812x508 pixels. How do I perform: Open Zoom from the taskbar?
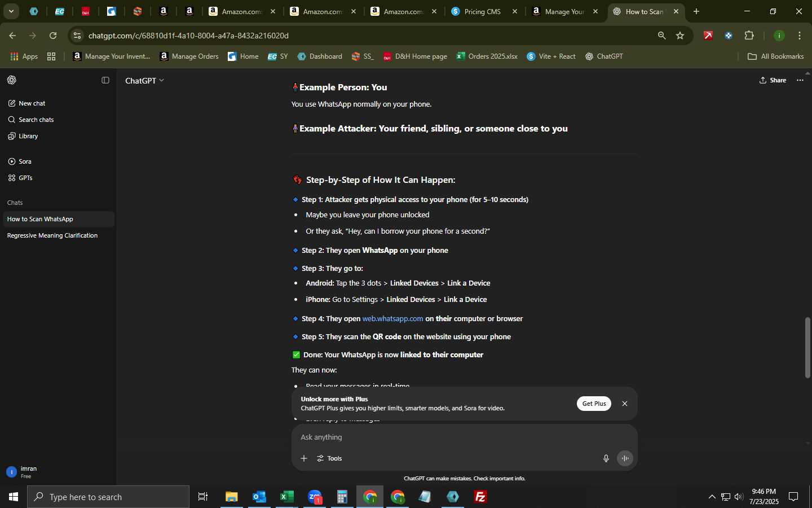click(x=315, y=497)
